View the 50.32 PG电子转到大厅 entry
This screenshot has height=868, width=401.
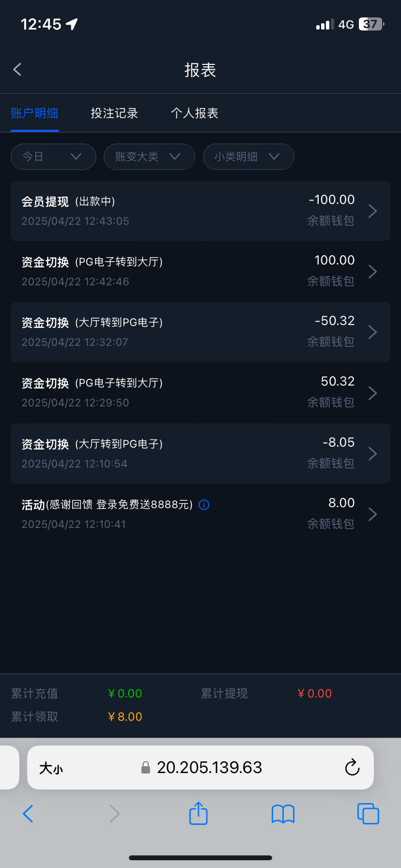tap(200, 392)
